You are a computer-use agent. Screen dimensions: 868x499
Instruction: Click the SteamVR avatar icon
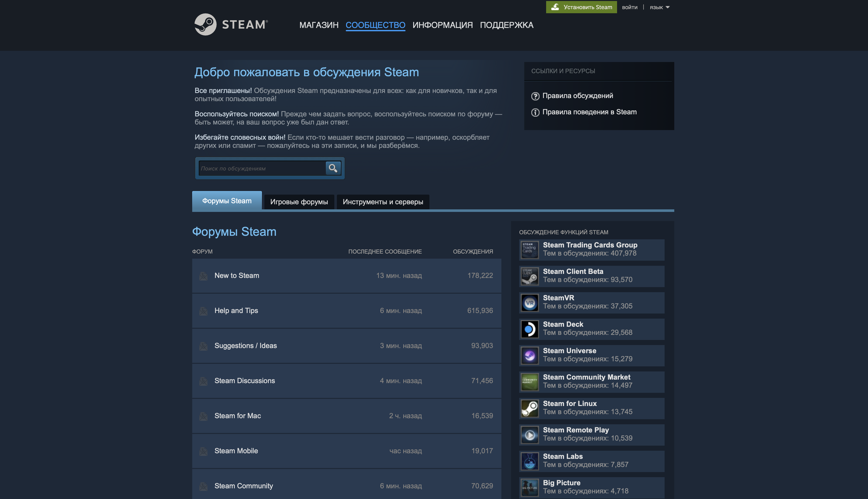[x=530, y=302]
